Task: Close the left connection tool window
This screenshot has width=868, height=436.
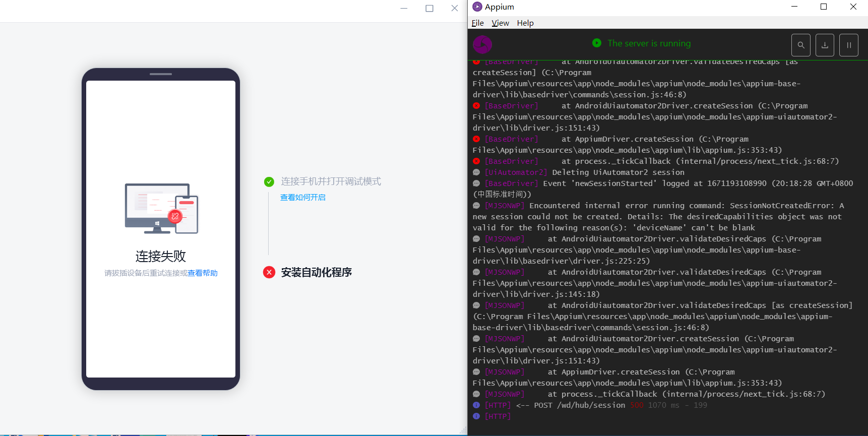Action: [x=455, y=8]
